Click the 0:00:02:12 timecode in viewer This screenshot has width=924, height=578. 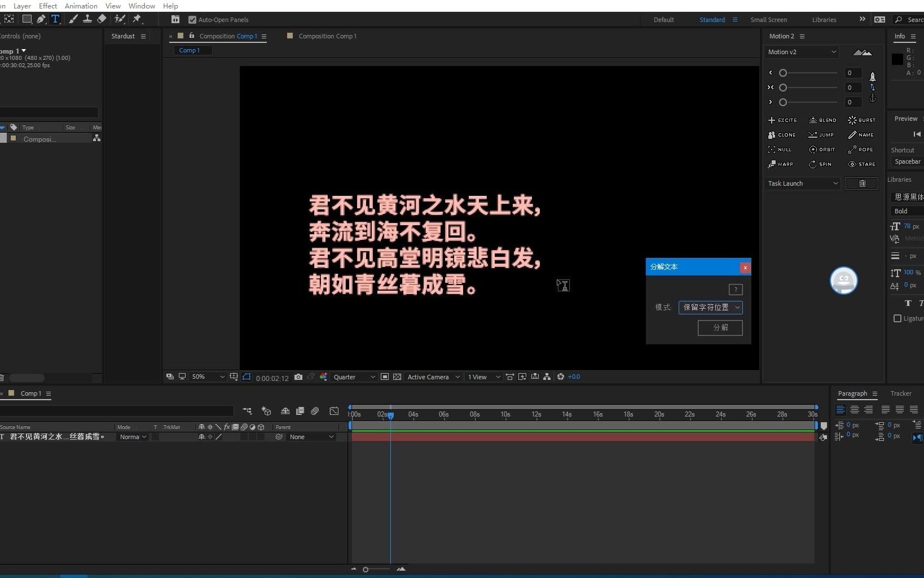272,378
